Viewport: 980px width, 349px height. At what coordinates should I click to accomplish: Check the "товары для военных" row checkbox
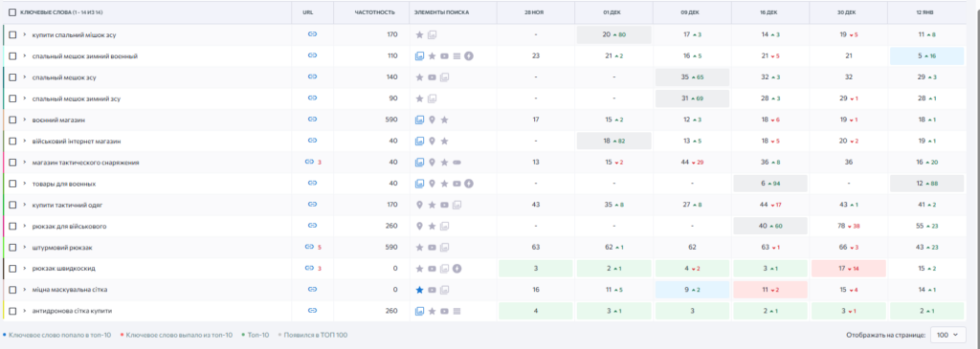coord(12,184)
